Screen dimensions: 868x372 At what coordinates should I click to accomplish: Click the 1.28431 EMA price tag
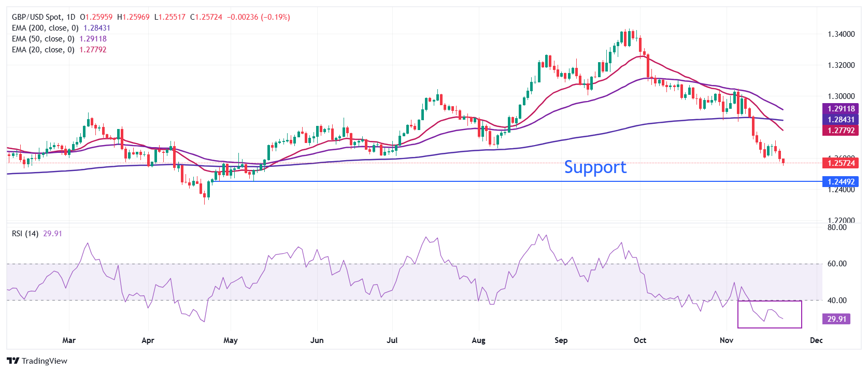click(x=841, y=120)
